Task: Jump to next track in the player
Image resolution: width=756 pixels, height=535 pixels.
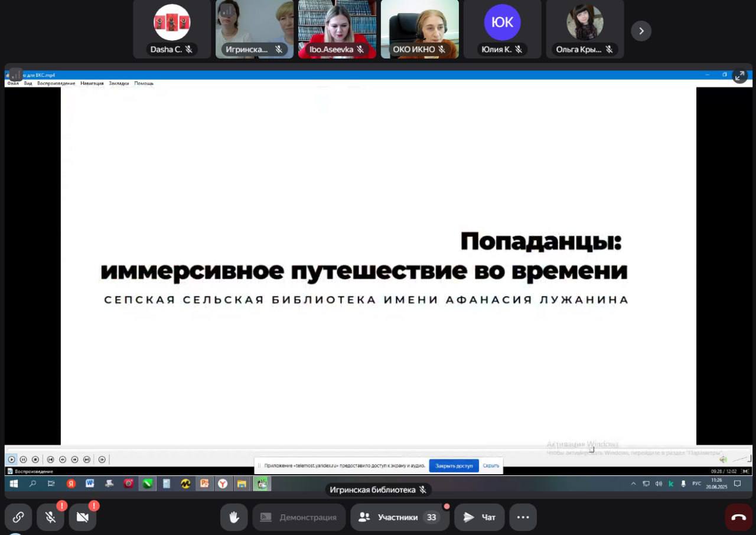Action: [x=86, y=459]
